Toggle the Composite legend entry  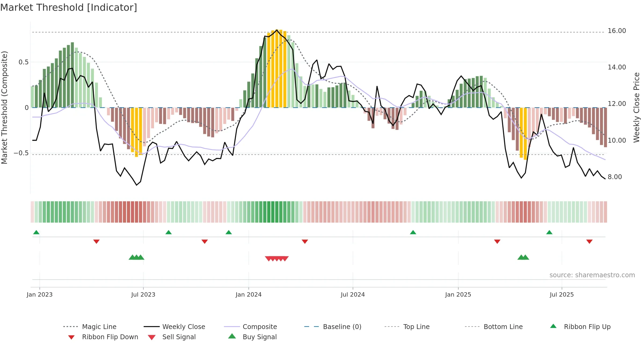pyautogui.click(x=250, y=327)
